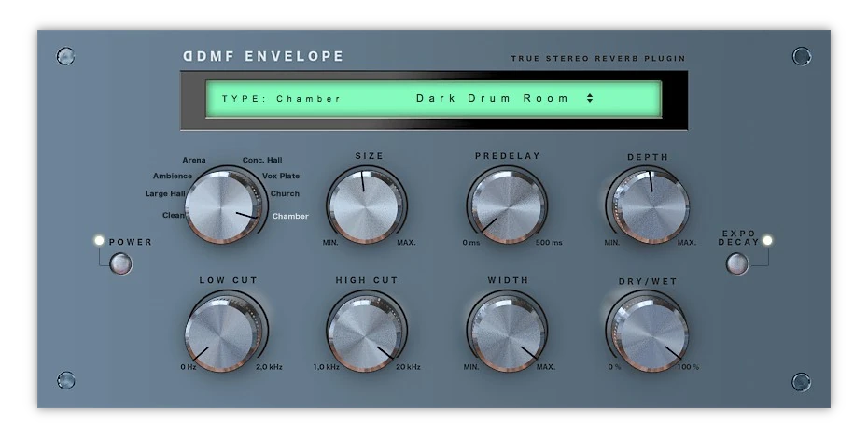Choose the Vox Plate reverb type
The width and height of the screenshot is (868, 439).
(281, 176)
